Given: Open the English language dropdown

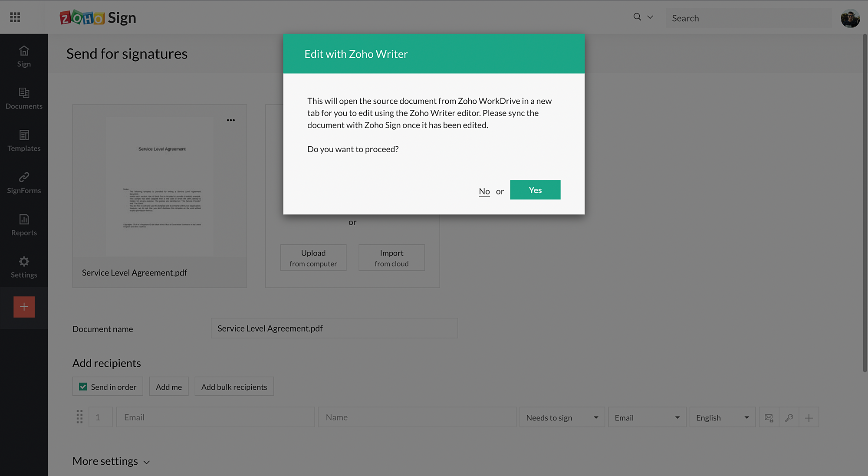Looking at the screenshot, I should 723,417.
